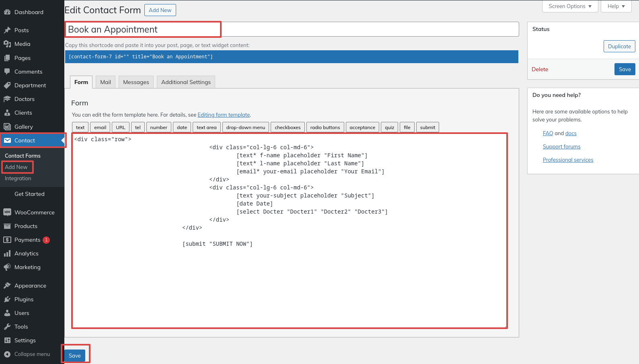Click the Clients person icon

click(7, 113)
